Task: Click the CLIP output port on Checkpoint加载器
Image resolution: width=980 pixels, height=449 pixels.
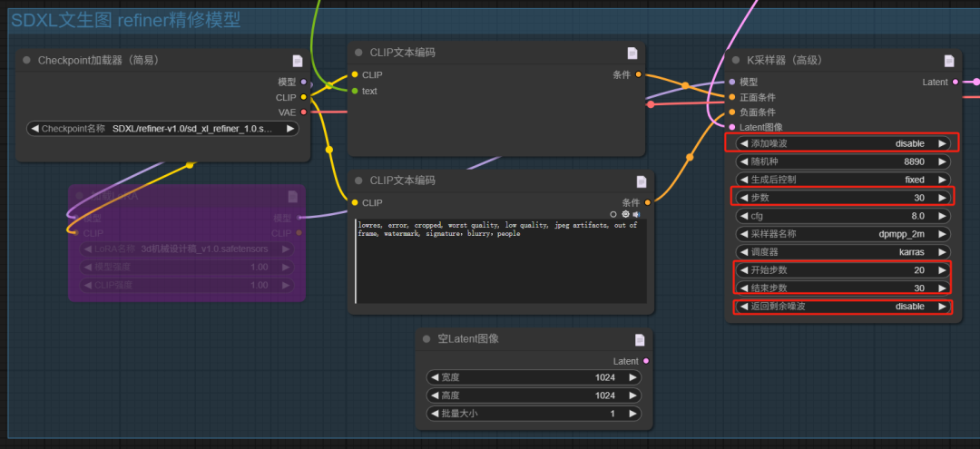Action: 303,97
